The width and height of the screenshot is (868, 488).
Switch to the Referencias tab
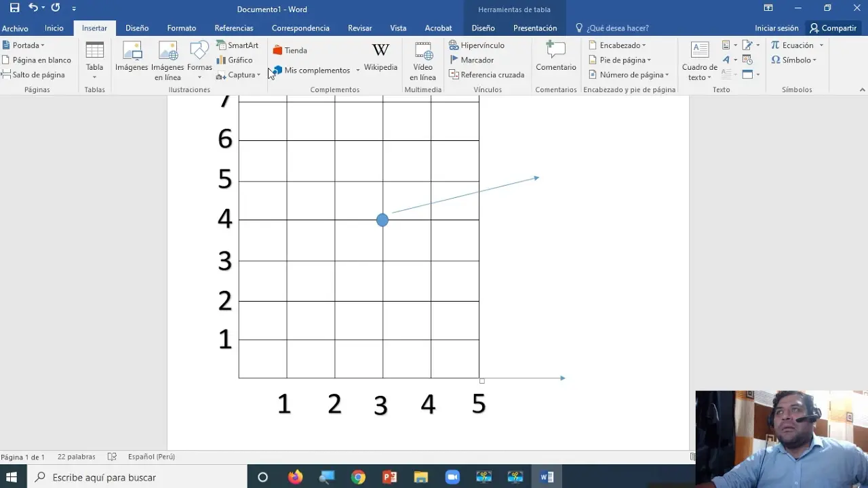tap(234, 28)
